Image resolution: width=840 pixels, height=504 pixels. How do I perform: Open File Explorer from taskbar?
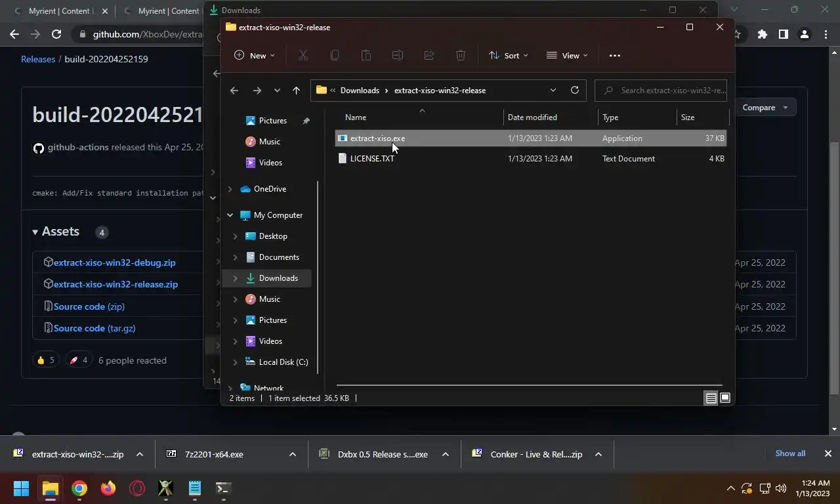(51, 488)
